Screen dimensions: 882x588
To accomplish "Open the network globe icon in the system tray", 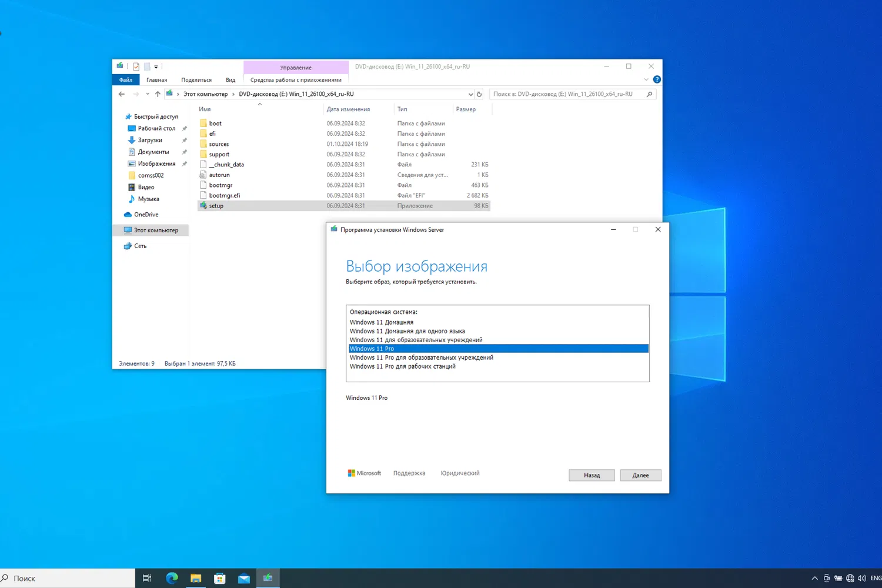I will [850, 579].
